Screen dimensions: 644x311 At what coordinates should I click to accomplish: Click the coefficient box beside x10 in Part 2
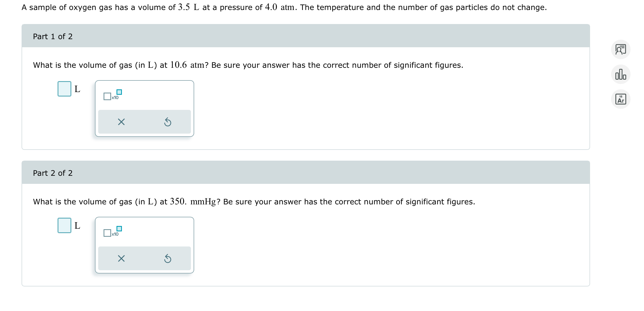coord(107,233)
